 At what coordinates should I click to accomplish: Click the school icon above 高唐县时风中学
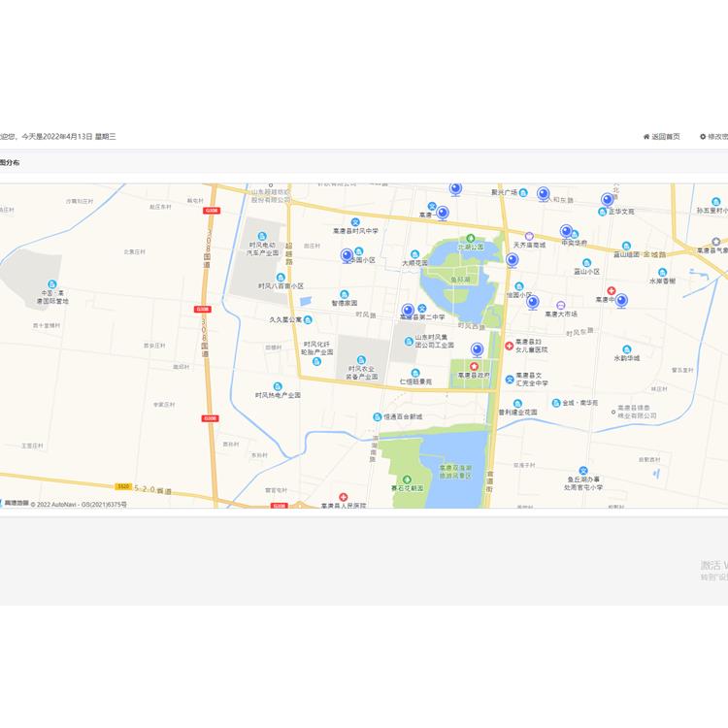click(355, 222)
